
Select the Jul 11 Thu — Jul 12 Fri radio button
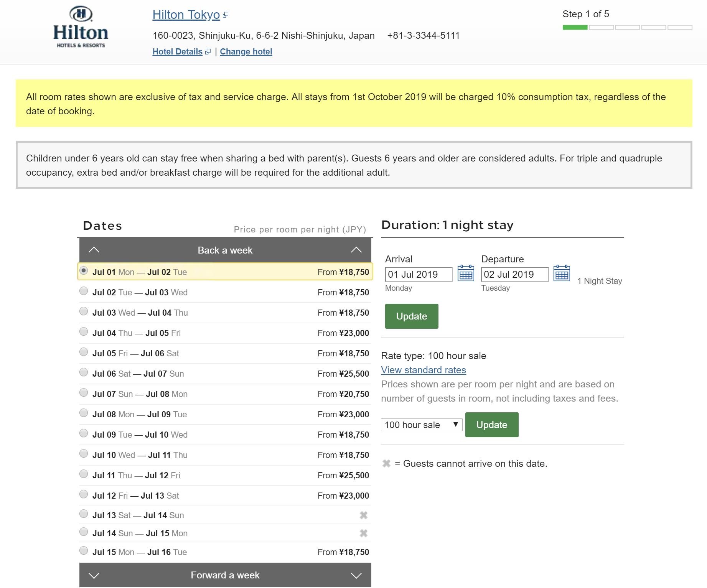point(84,474)
